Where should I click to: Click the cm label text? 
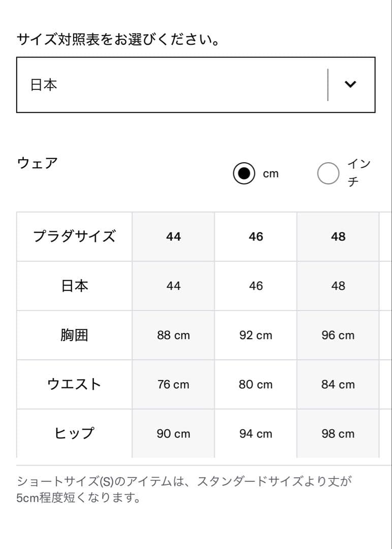click(271, 174)
